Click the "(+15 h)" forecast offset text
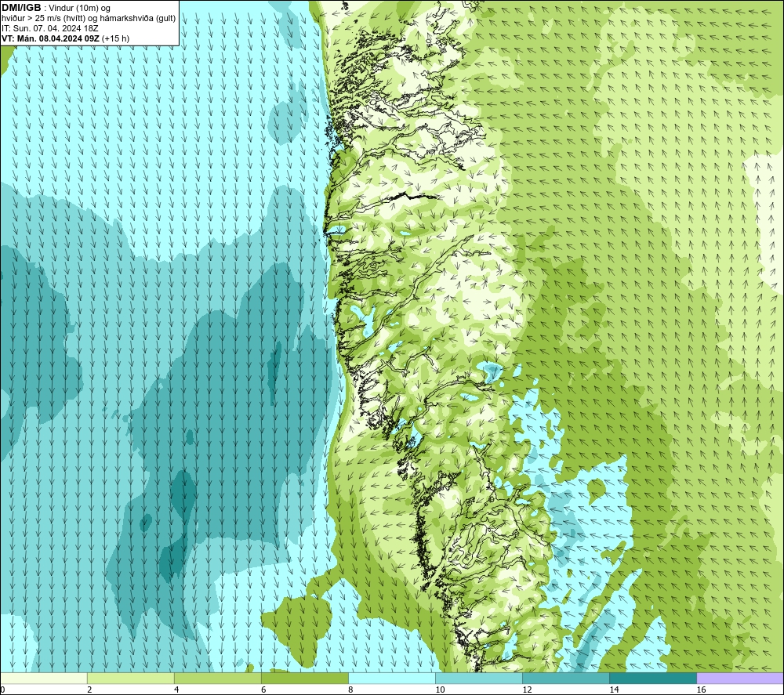Image resolution: width=784 pixels, height=695 pixels. [115, 38]
